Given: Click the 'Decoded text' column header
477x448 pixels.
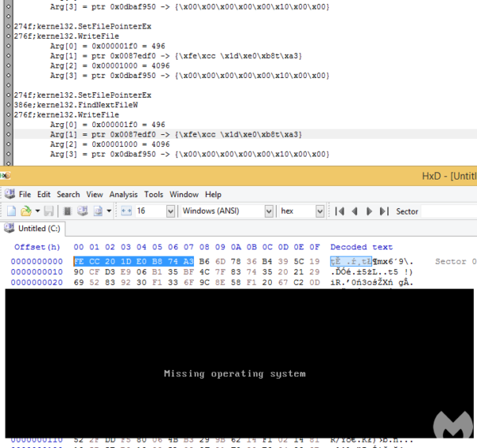Looking at the screenshot, I should pyautogui.click(x=362, y=247).
